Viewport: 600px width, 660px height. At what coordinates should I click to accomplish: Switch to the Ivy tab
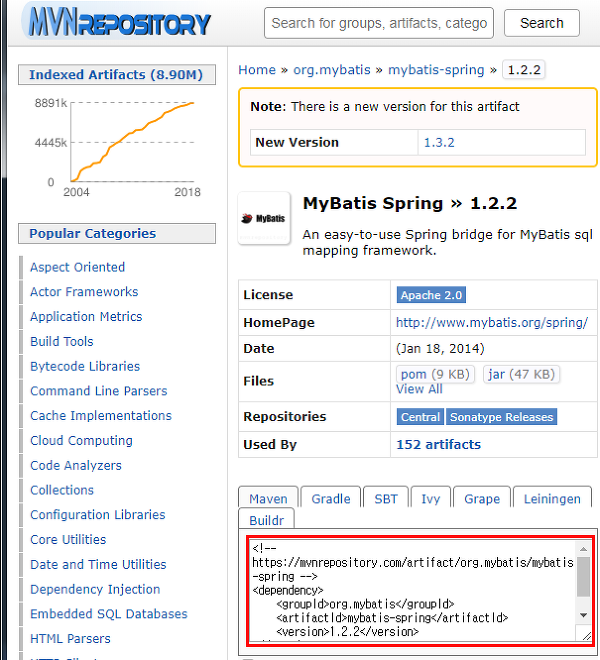pos(431,498)
